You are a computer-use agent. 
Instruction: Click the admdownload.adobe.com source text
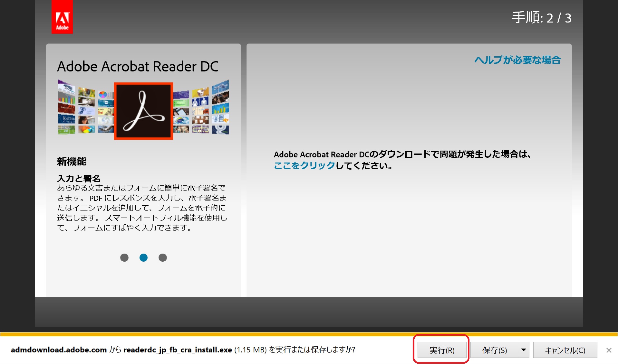59,350
